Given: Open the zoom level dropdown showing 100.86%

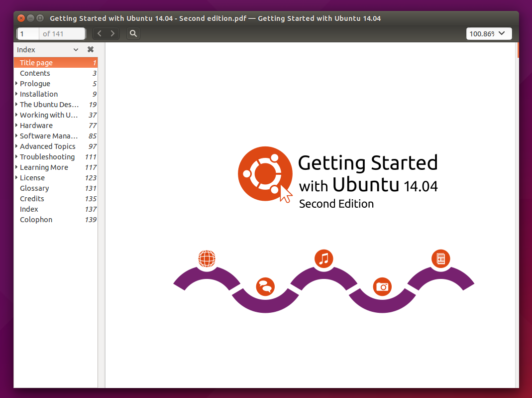Looking at the screenshot, I should click(x=489, y=33).
